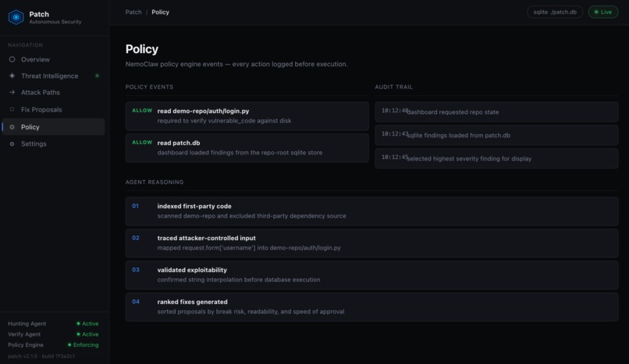Click confirmed string interpolation description text

[x=239, y=280]
